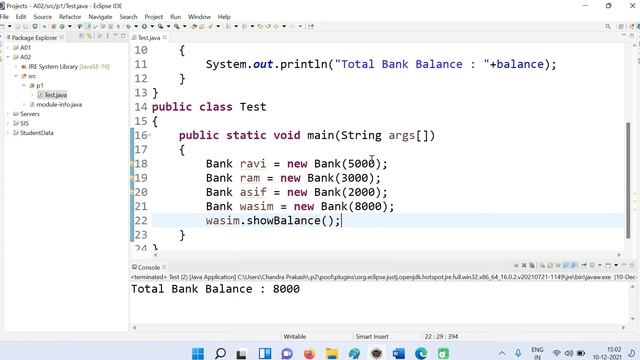Open the Widgets icon on taskbar
Screen dimensions: 640x360
pyautogui.click(x=265, y=353)
